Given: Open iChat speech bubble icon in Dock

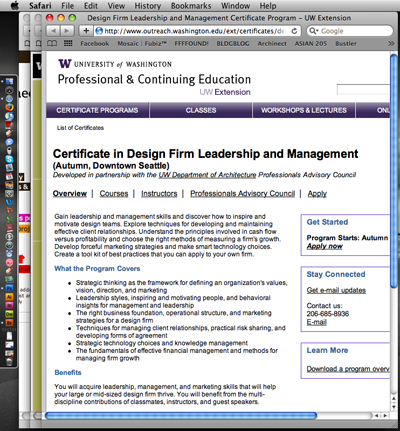Looking at the screenshot, I should pyautogui.click(x=9, y=141).
